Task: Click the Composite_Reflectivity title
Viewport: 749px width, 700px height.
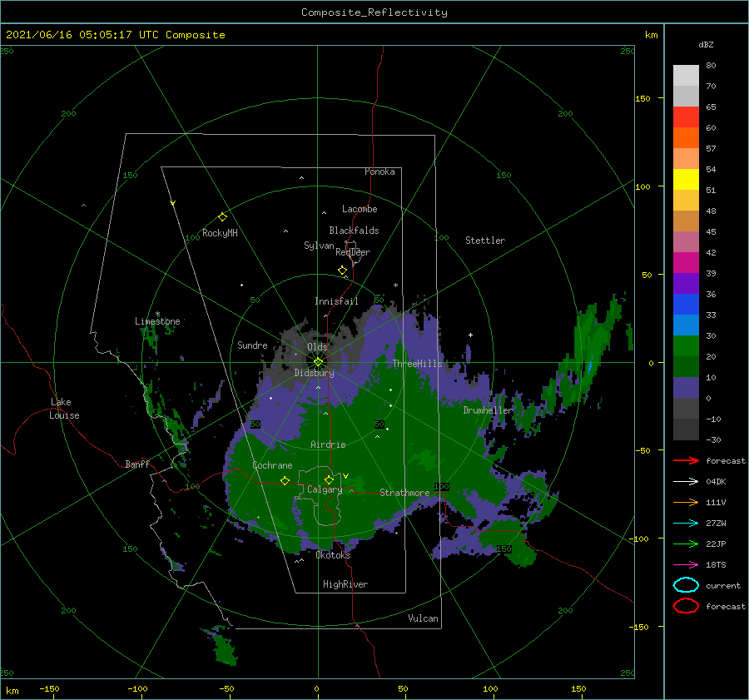Action: point(374,12)
